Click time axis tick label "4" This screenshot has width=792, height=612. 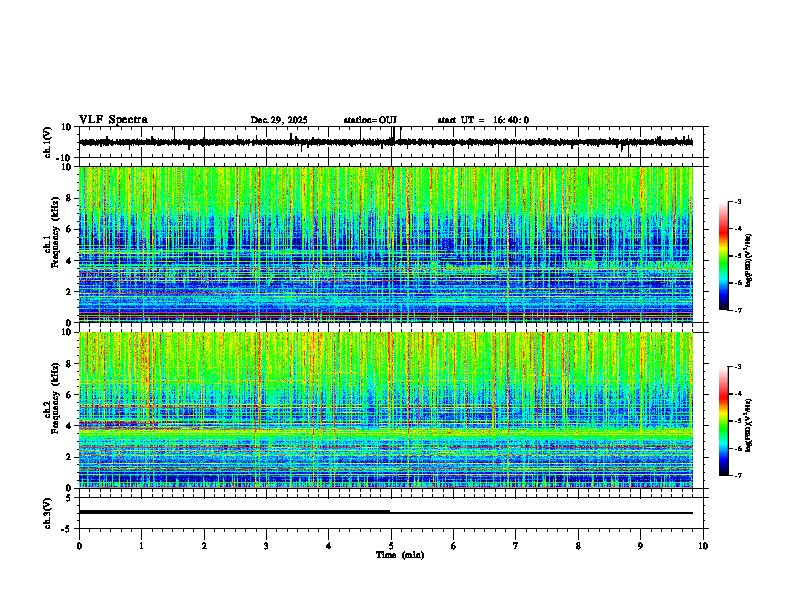329,546
